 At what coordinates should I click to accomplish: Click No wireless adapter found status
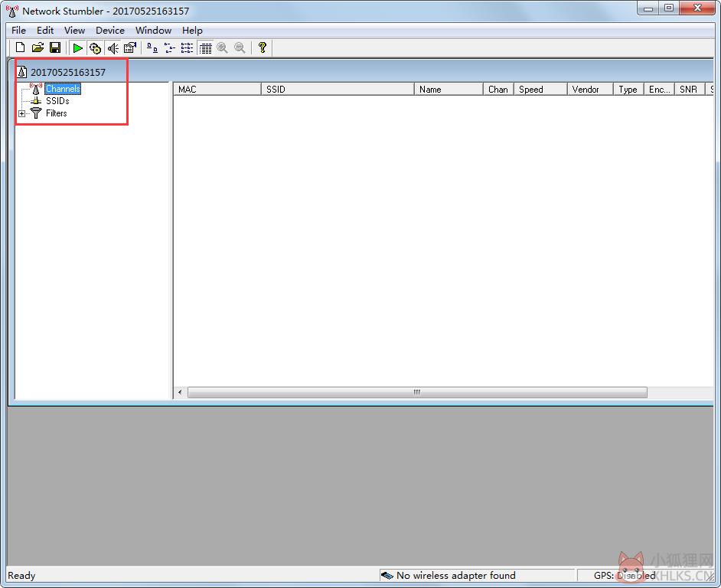[455, 576]
